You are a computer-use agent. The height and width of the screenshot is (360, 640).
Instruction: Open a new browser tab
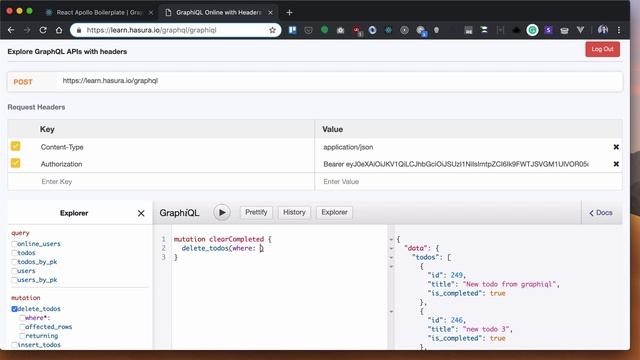[x=289, y=13]
